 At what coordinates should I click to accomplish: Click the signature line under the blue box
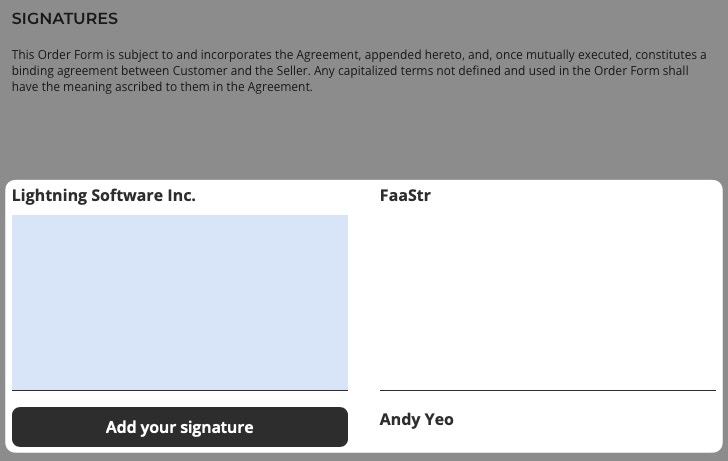[x=180, y=390]
